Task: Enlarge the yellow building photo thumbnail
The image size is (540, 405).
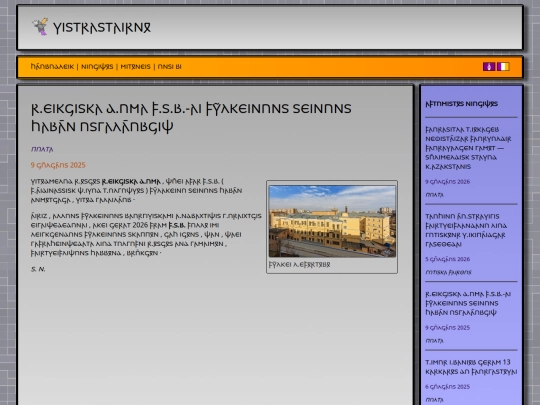Action: 332,221
